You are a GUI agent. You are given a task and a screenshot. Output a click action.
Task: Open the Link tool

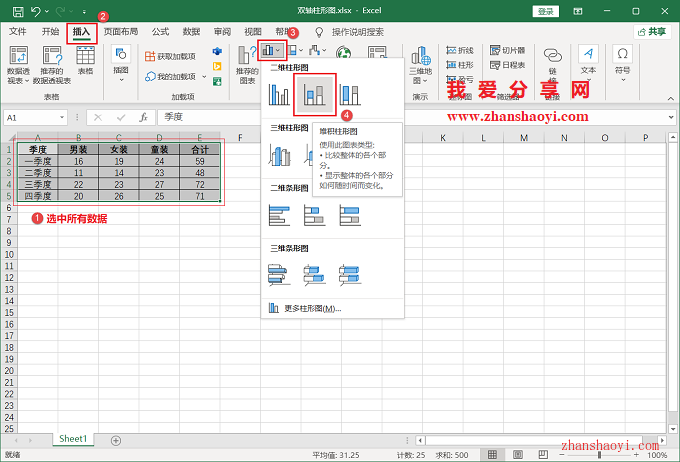(552, 63)
